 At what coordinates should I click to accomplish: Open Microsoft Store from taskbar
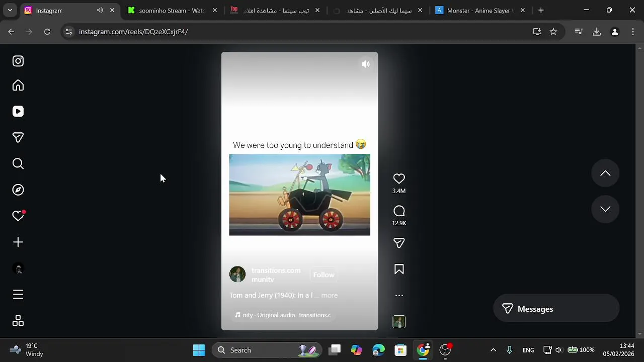(400, 350)
